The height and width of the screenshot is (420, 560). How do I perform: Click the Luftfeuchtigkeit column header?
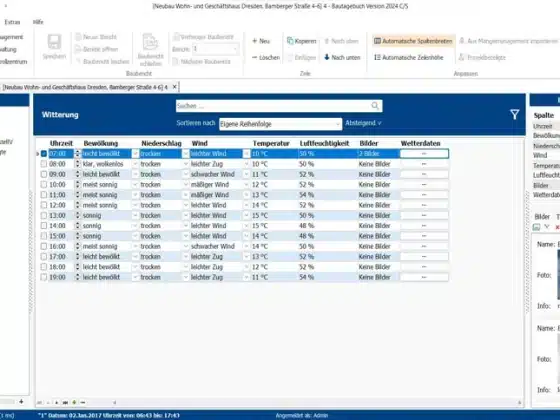point(324,143)
